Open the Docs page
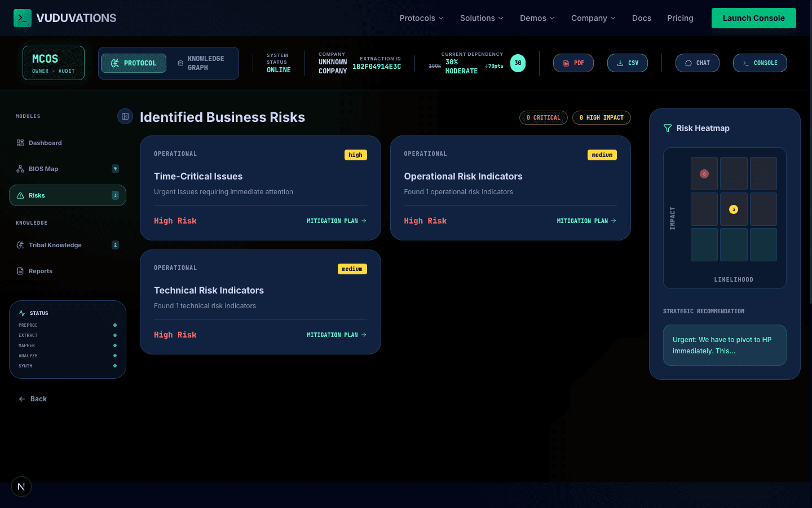 [642, 18]
